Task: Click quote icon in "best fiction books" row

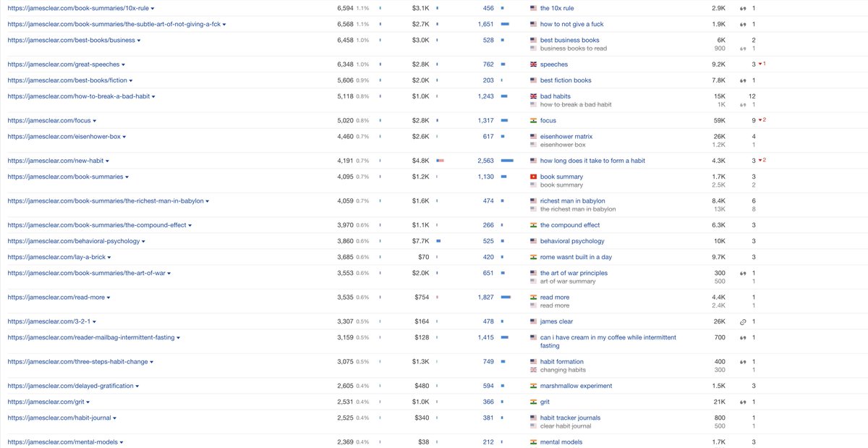Action: tap(742, 81)
